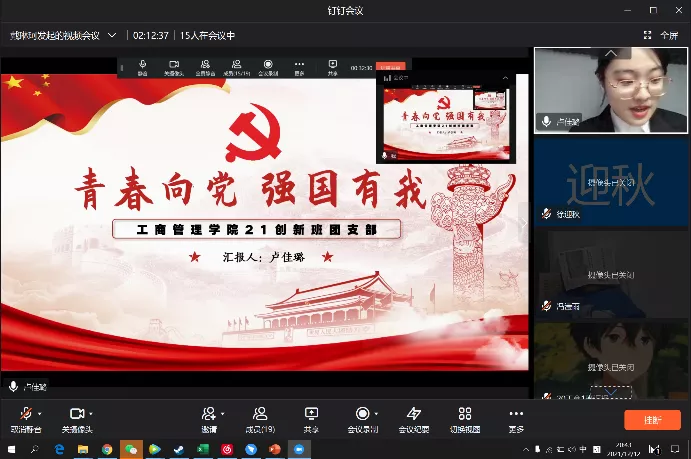Click muted mic icon on 冯雪雨 tile
Screen dimensions: 691x459
pos(546,306)
